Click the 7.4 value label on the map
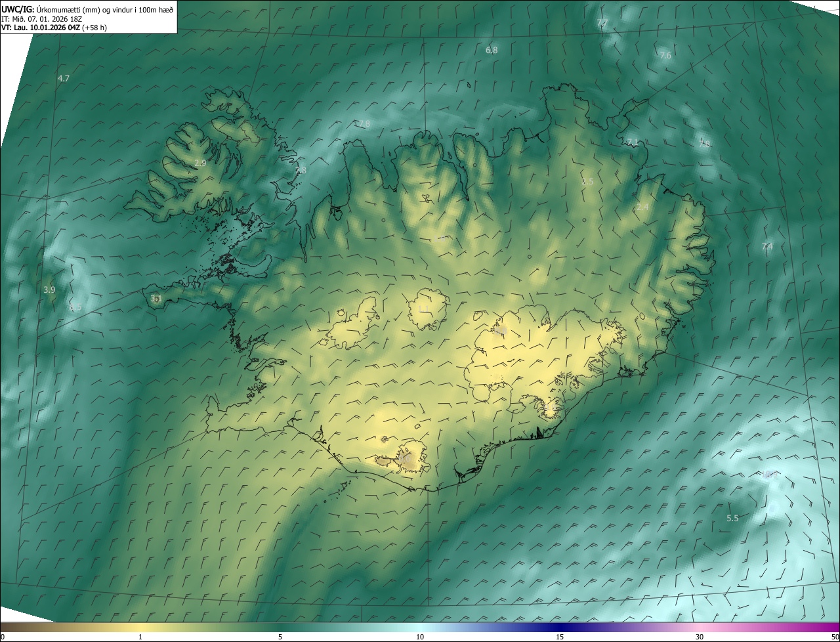840x642 pixels. coord(767,247)
